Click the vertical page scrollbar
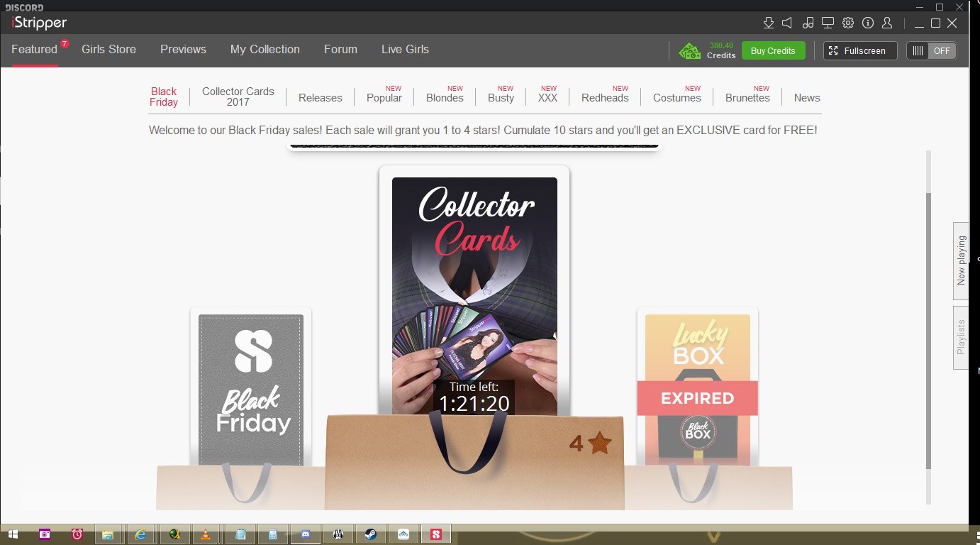This screenshot has height=545, width=980. [928, 330]
